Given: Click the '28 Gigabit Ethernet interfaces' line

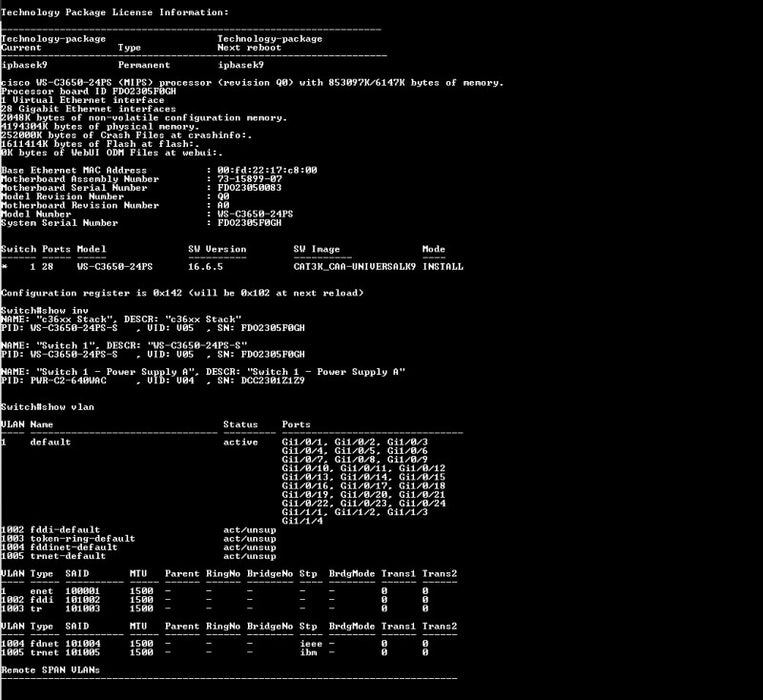Looking at the screenshot, I should click(89, 109).
